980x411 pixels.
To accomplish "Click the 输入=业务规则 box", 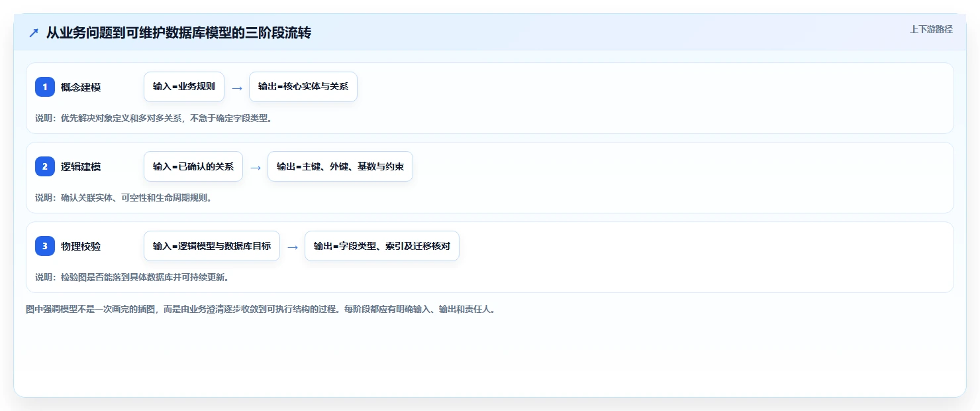I will click(x=184, y=87).
